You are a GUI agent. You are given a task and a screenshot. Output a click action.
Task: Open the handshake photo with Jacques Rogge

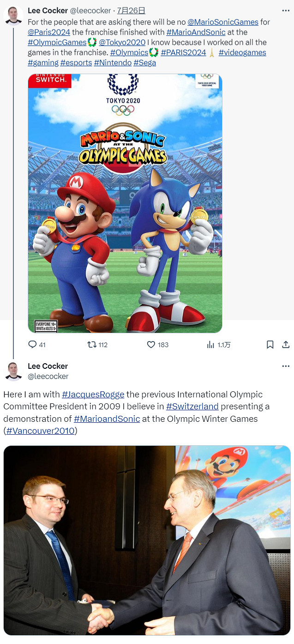click(147, 540)
